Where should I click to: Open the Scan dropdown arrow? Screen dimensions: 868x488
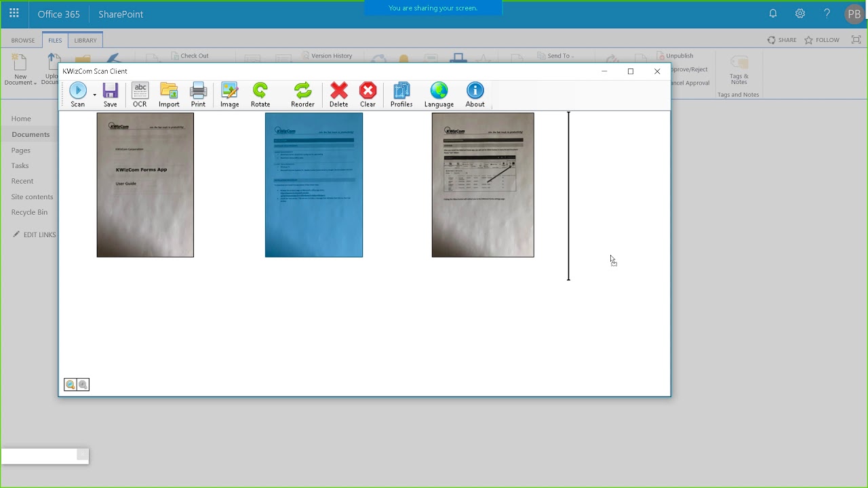coord(94,96)
